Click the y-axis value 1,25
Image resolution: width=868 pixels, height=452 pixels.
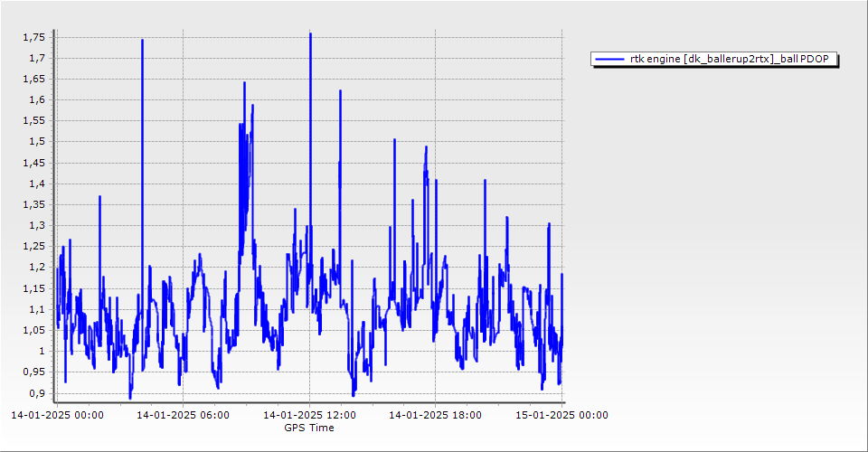click(33, 246)
